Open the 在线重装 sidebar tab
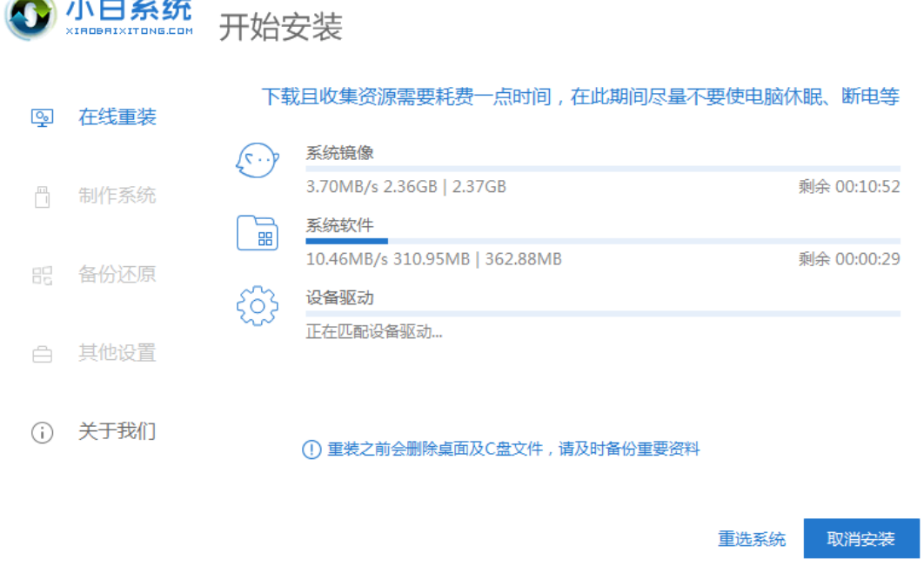 coord(117,117)
